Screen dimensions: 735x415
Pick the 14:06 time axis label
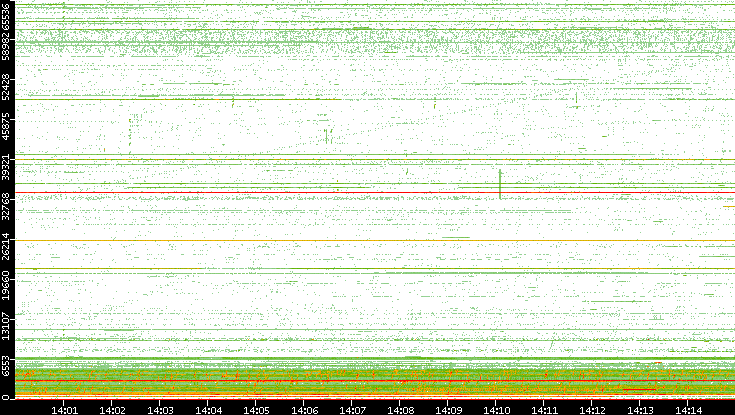(304, 411)
